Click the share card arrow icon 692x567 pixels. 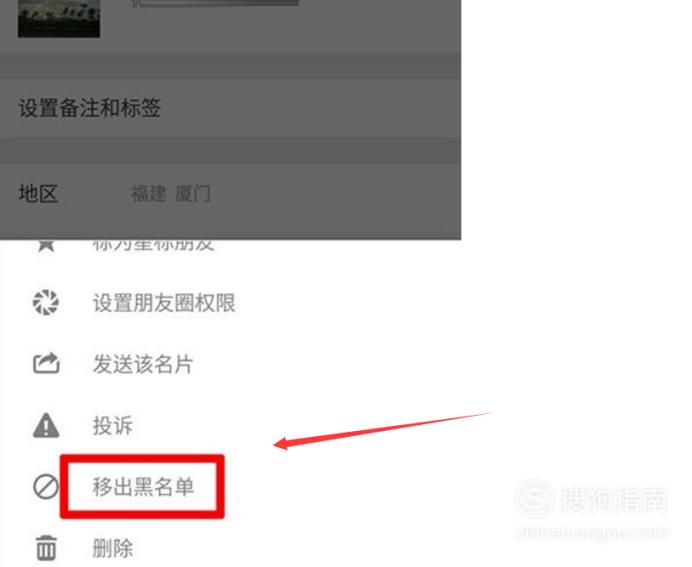click(x=46, y=364)
